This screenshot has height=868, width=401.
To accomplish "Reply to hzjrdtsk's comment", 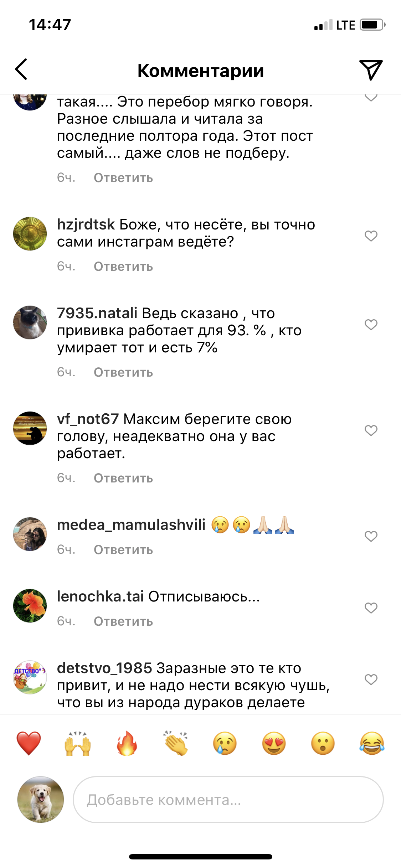I will click(x=123, y=267).
